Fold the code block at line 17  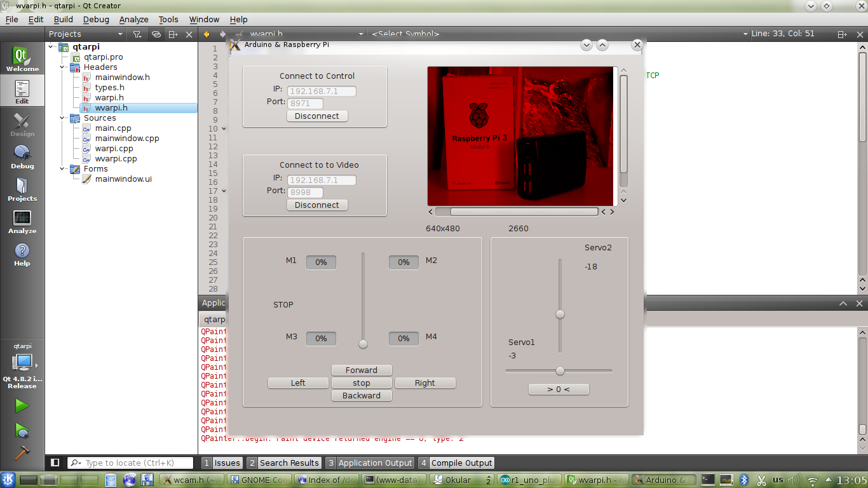click(x=224, y=191)
